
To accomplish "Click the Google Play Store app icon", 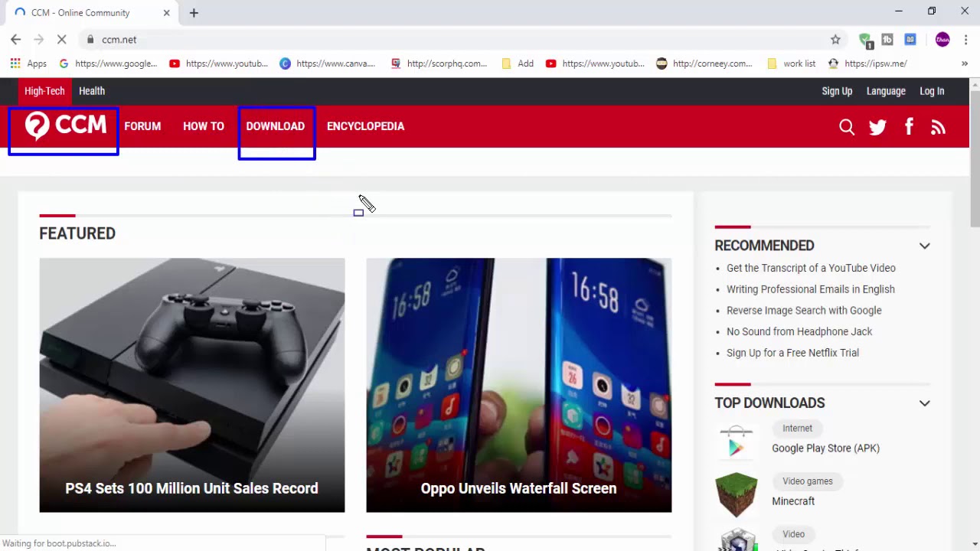I will (x=736, y=442).
